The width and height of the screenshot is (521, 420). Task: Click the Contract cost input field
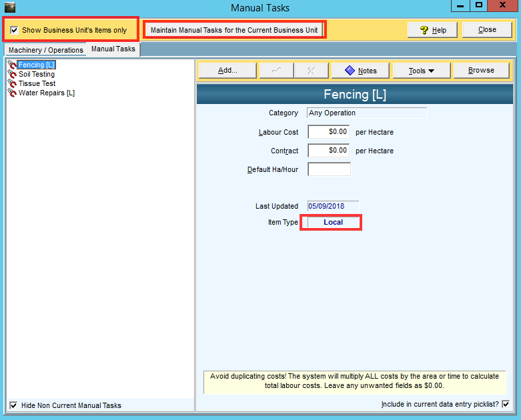click(329, 151)
